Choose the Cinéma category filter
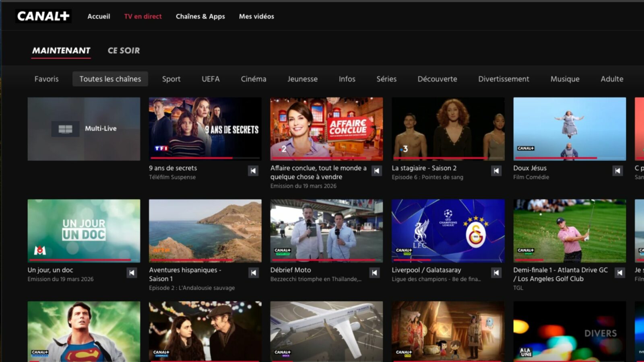This screenshot has width=644, height=362. click(253, 79)
